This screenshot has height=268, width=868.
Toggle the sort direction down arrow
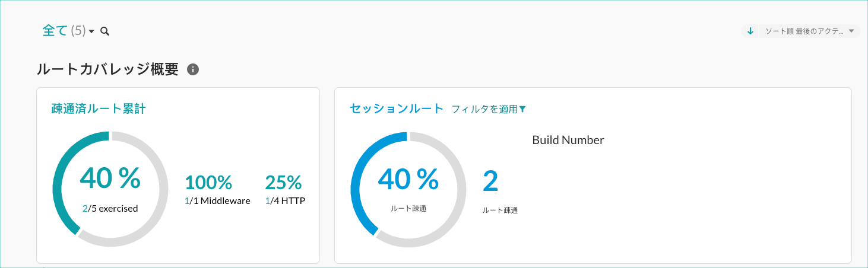pos(750,31)
